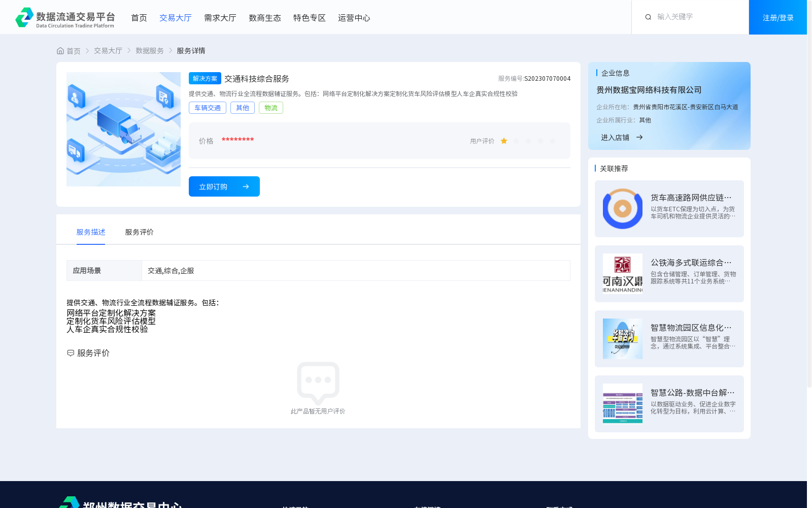Click the empty reviews chat bubble icon
Viewport: 812px width, 508px height.
318,383
